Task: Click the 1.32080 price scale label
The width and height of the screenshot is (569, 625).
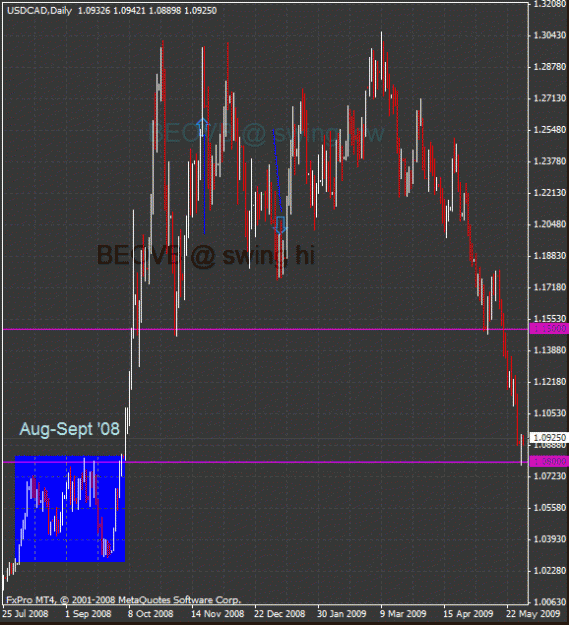Action: pyautogui.click(x=549, y=4)
